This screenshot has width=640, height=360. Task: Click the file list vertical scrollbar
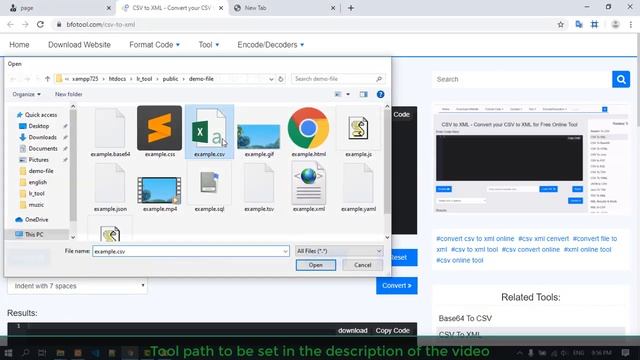click(387, 172)
